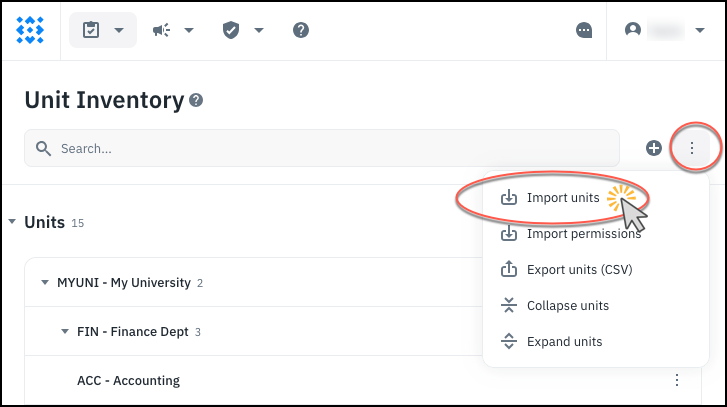Collapse the MYUNI - My University node
The image size is (727, 407).
click(45, 283)
